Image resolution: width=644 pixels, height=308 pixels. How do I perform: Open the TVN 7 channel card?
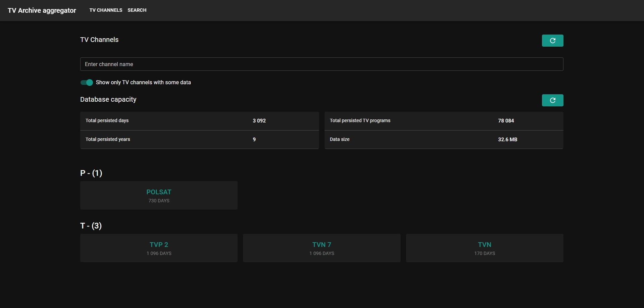pos(321,248)
